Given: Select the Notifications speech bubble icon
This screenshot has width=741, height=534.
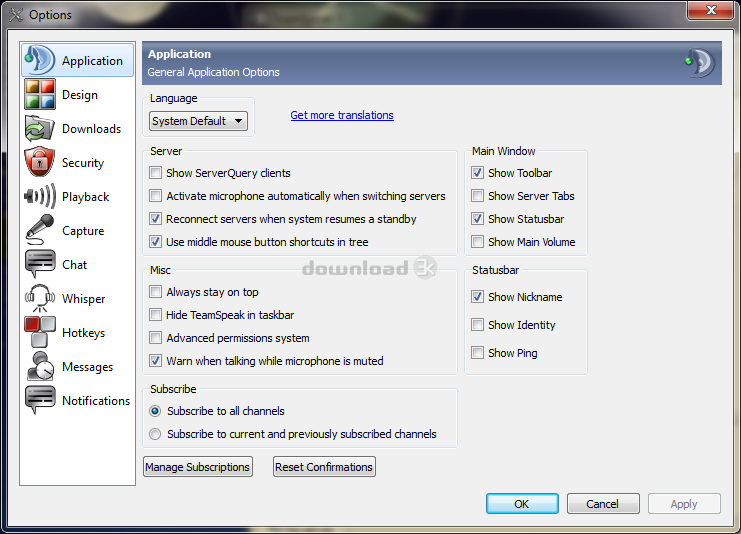Looking at the screenshot, I should tap(39, 401).
